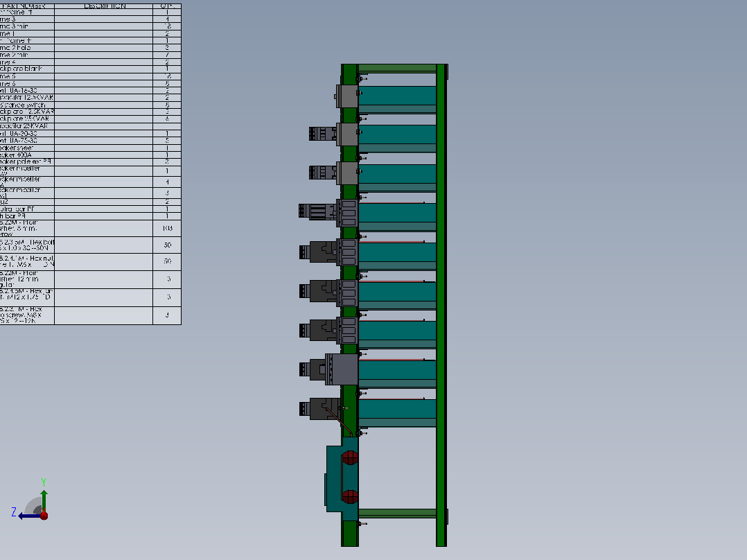Select the Hex nut part number cell
Viewport: 747px width, 560px height.
[x=27, y=262]
